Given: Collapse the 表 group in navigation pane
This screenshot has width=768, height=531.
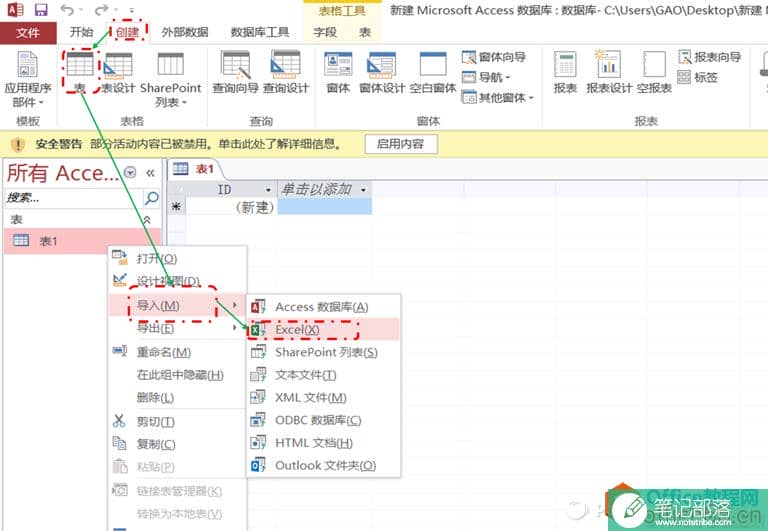Looking at the screenshot, I should [146, 219].
